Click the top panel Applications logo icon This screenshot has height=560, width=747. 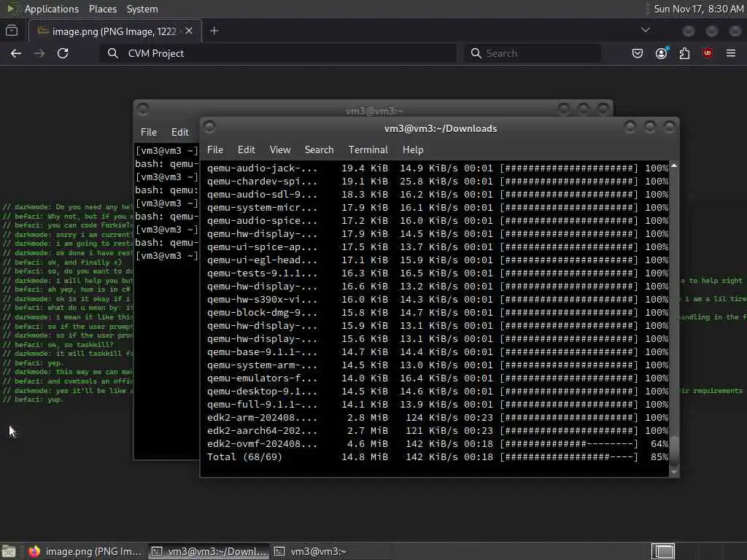[x=13, y=9]
